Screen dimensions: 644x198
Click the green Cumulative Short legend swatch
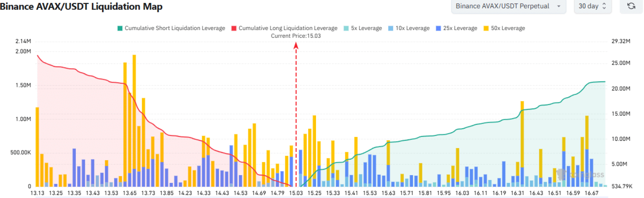(x=119, y=28)
